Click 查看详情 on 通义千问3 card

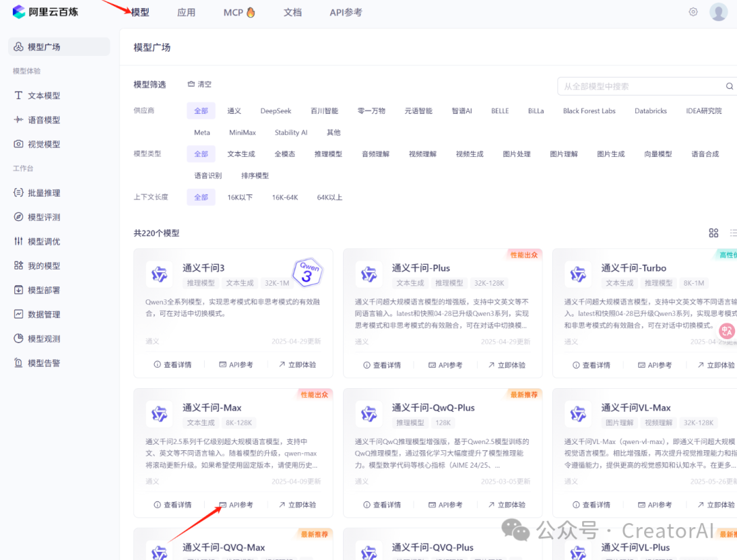(173, 364)
